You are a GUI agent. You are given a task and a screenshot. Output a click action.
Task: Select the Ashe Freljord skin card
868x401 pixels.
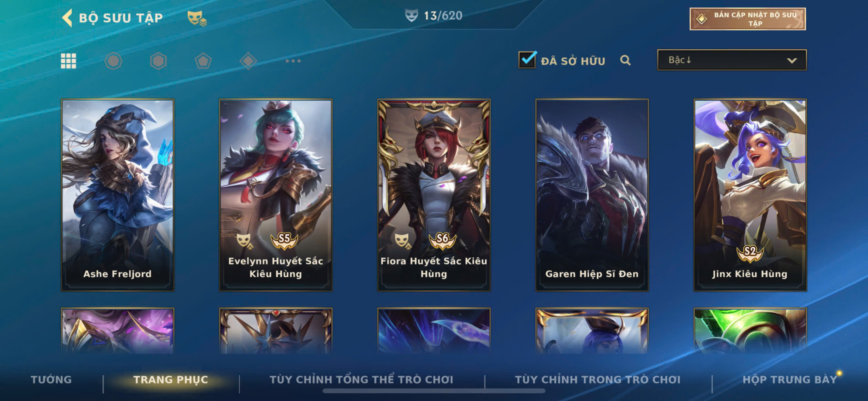118,195
